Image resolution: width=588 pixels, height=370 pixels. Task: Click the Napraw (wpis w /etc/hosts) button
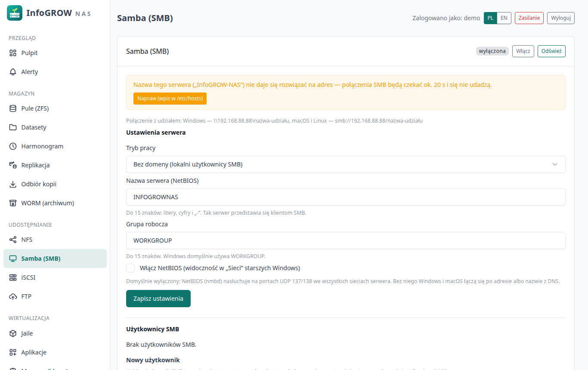[170, 99]
